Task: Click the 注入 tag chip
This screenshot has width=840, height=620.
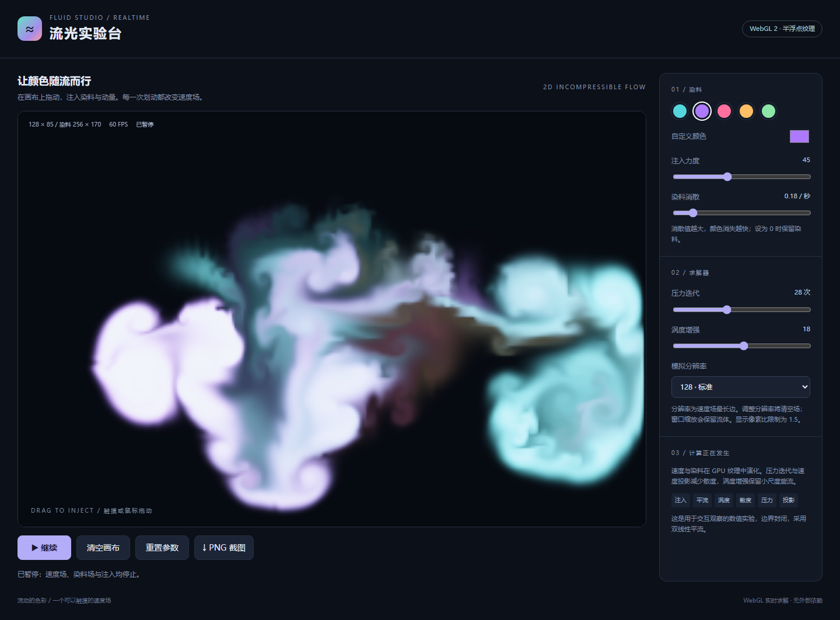Action: pos(681,500)
